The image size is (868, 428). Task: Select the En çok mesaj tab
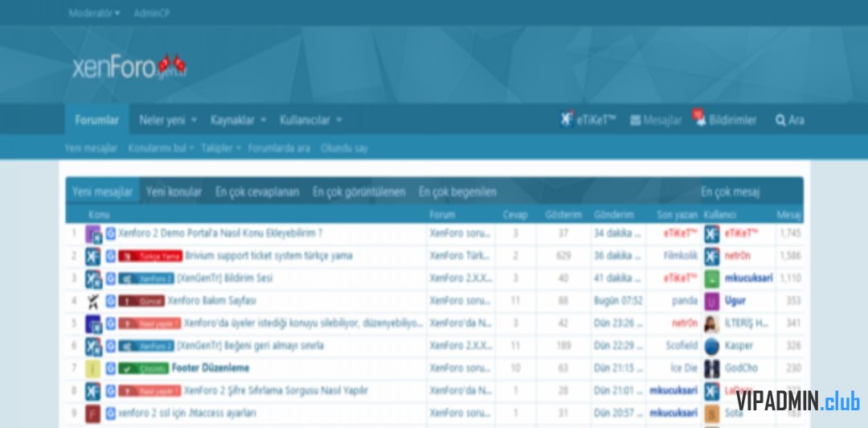coord(730,191)
